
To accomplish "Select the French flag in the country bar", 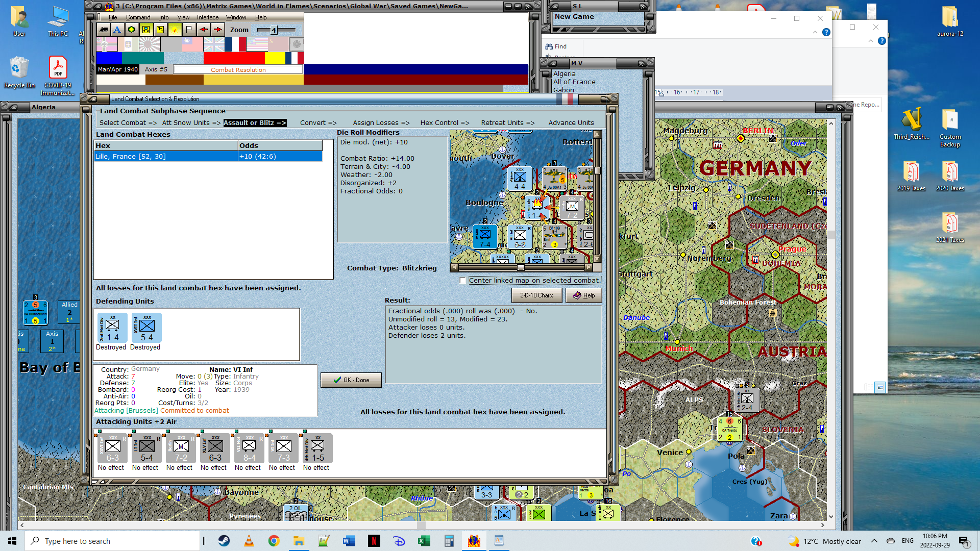I will pos(235,45).
